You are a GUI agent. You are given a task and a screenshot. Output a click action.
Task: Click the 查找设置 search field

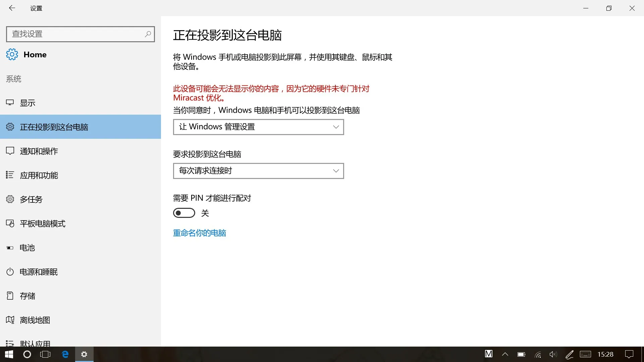80,34
